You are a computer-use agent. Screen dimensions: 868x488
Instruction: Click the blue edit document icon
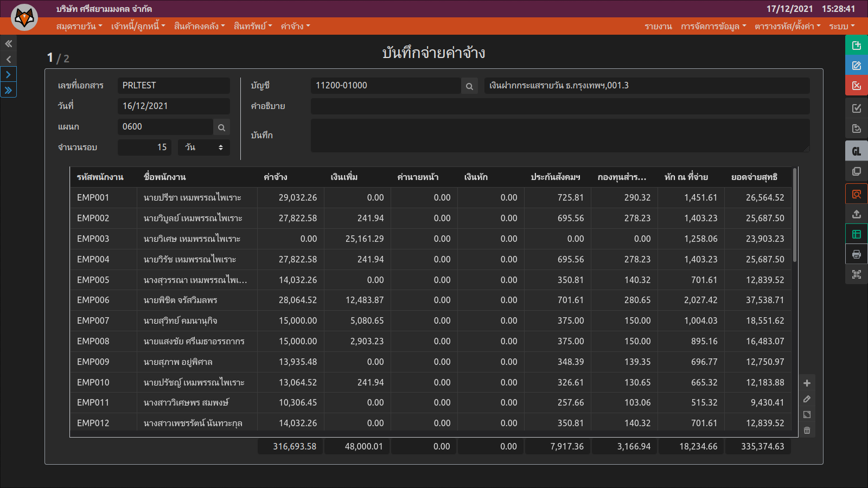tap(857, 65)
